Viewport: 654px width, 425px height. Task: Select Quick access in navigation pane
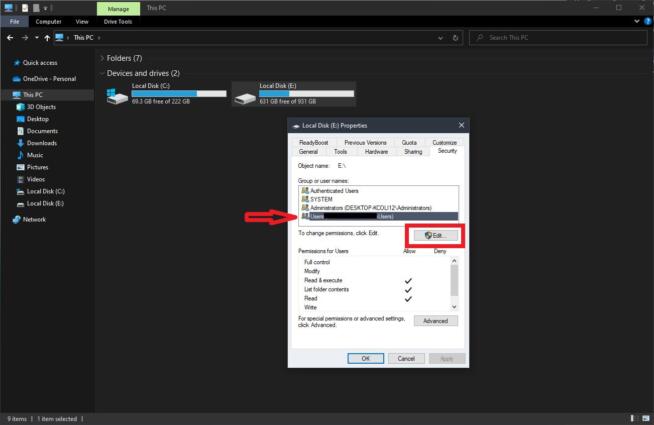pyautogui.click(x=40, y=63)
